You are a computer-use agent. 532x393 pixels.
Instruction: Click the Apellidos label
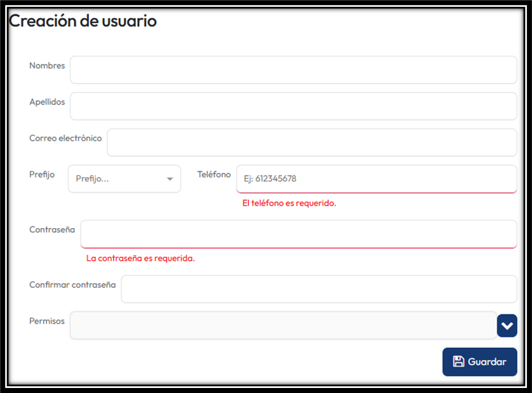point(47,102)
